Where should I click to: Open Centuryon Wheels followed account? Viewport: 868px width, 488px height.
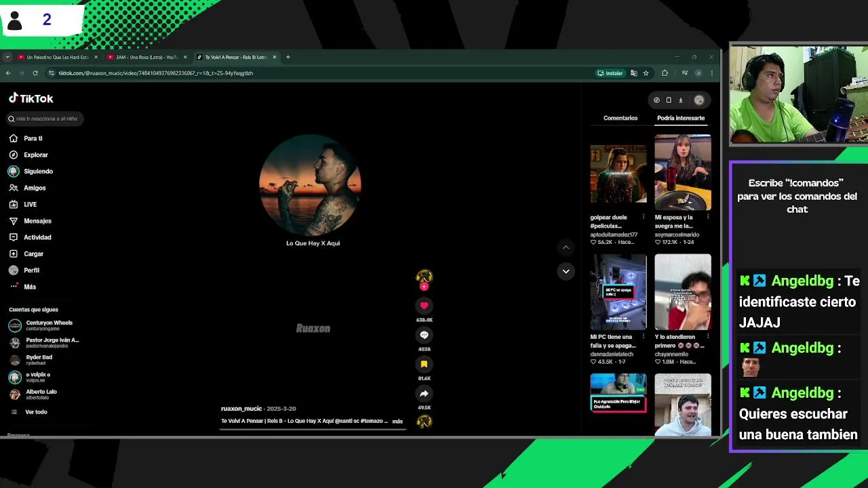[41, 325]
